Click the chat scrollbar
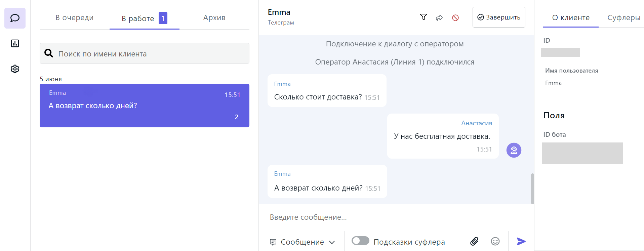 [532, 189]
